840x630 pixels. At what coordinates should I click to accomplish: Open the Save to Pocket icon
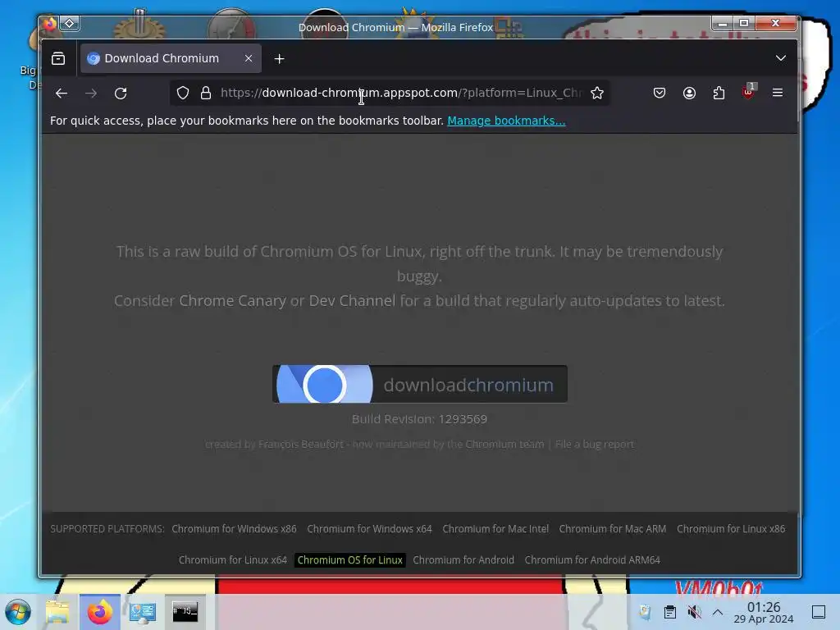(660, 93)
